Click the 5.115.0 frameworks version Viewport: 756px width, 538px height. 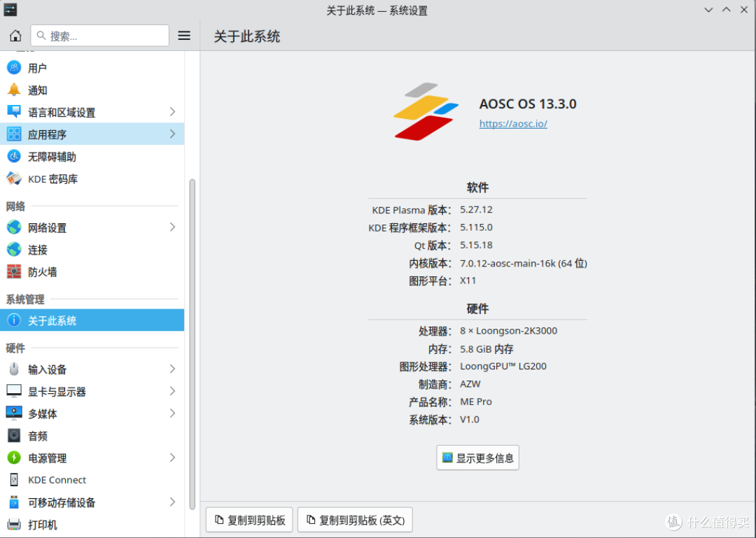point(477,227)
